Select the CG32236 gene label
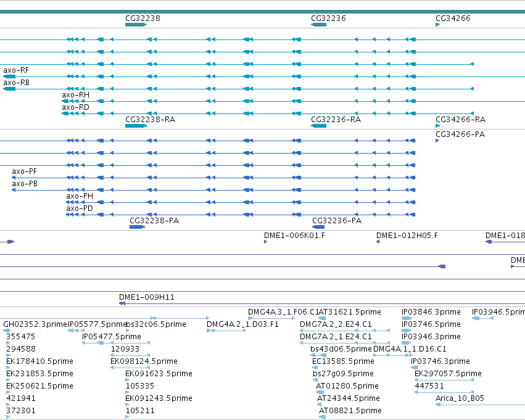Image resolution: width=525 pixels, height=420 pixels. pos(328,18)
